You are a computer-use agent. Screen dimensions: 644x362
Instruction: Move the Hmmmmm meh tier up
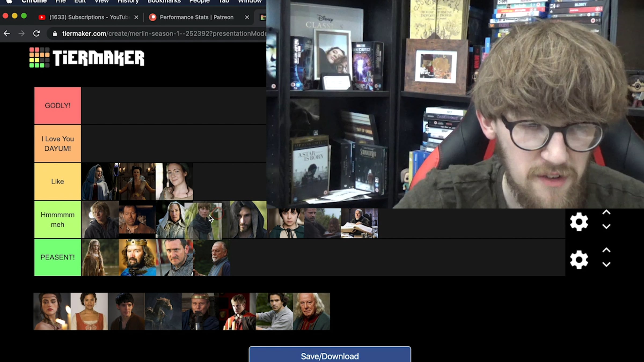[606, 212]
